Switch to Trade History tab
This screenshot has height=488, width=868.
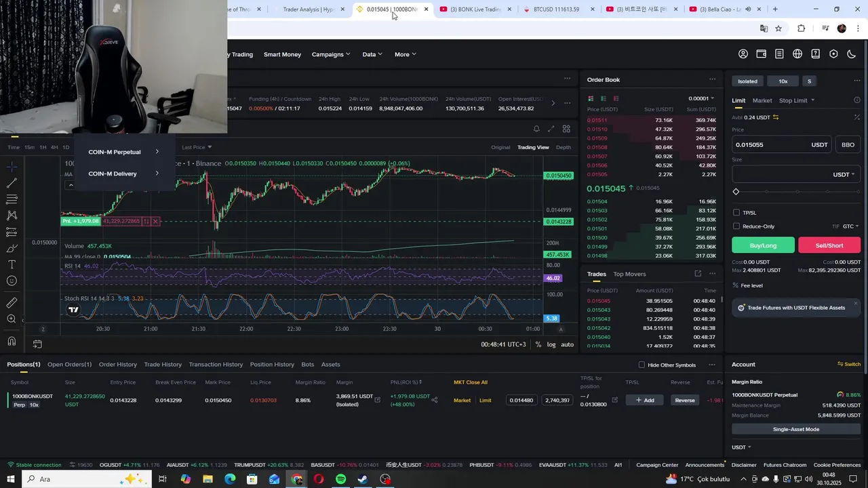[x=163, y=365]
